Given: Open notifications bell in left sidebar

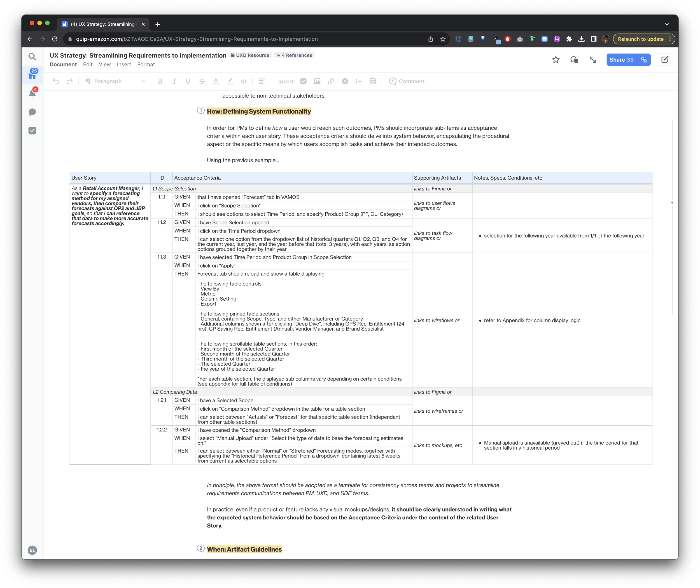Looking at the screenshot, I should 32,94.
